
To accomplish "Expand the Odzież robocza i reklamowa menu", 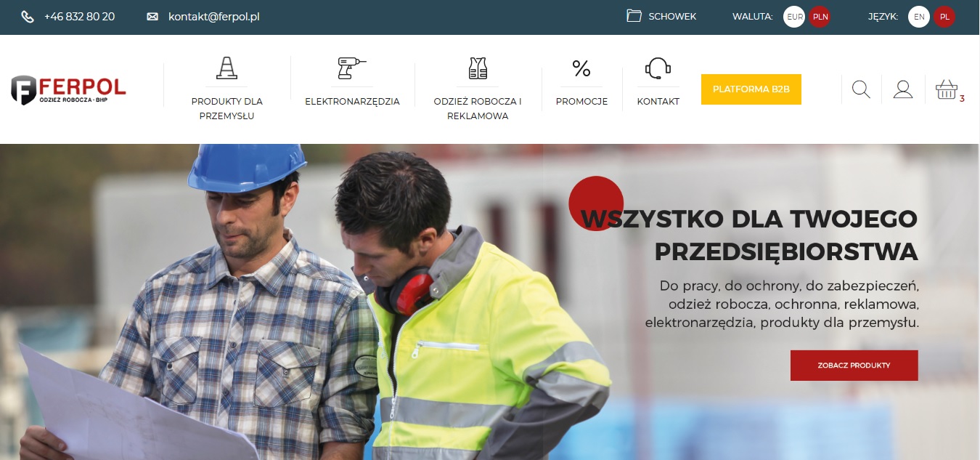I will coord(478,108).
